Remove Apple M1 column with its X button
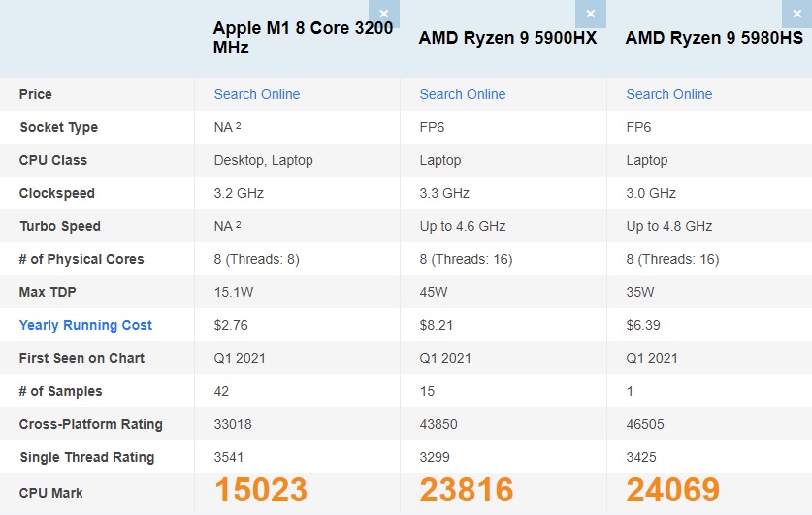Screen dimensions: 812x515 coord(384,14)
